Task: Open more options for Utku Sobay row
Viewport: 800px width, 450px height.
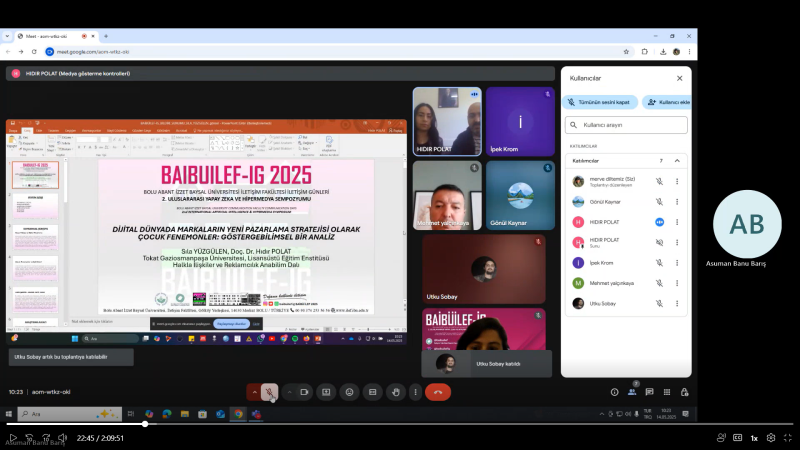Action: tap(677, 304)
